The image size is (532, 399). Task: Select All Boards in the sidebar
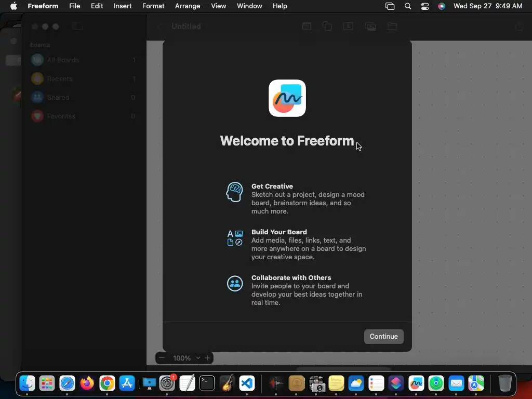tap(84, 60)
